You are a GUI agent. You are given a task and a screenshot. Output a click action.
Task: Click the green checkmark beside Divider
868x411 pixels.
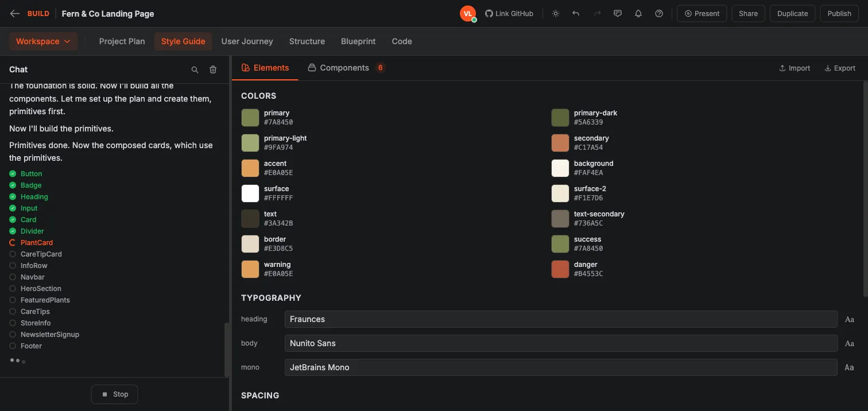click(x=13, y=231)
